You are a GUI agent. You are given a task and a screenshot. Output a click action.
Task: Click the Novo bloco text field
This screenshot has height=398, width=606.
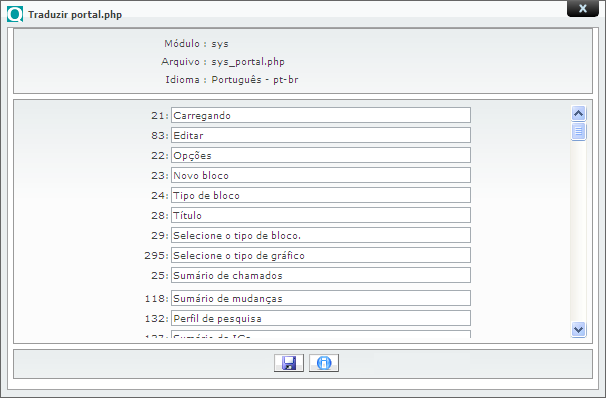[x=321, y=175]
